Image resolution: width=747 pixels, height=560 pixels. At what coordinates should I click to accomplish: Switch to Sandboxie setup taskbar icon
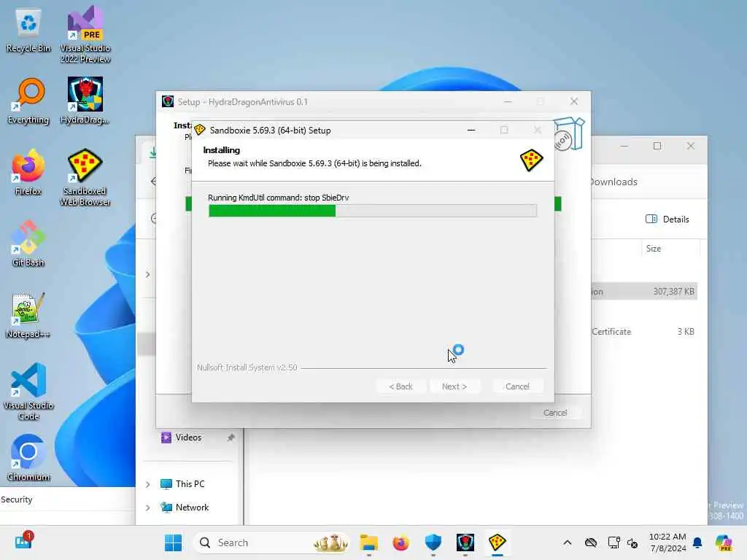497,542
